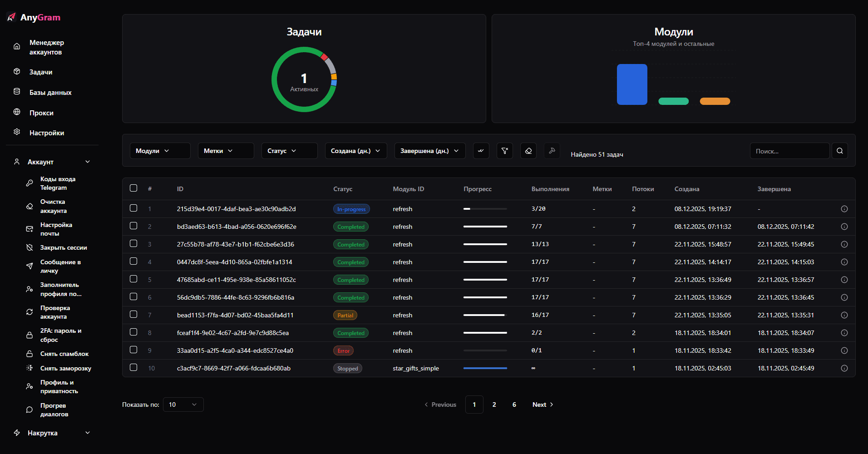Check the checkbox for the star_gifts_simple task
This screenshot has height=454, width=868.
pos(133,368)
